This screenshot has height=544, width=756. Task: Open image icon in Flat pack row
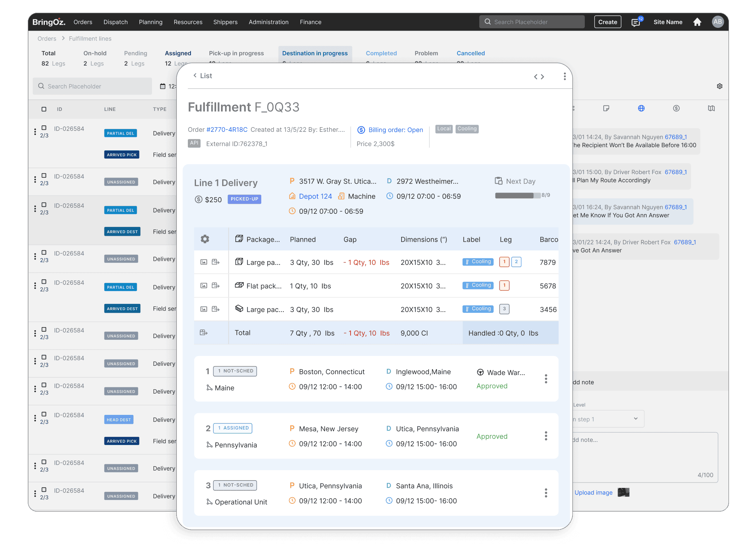204,286
